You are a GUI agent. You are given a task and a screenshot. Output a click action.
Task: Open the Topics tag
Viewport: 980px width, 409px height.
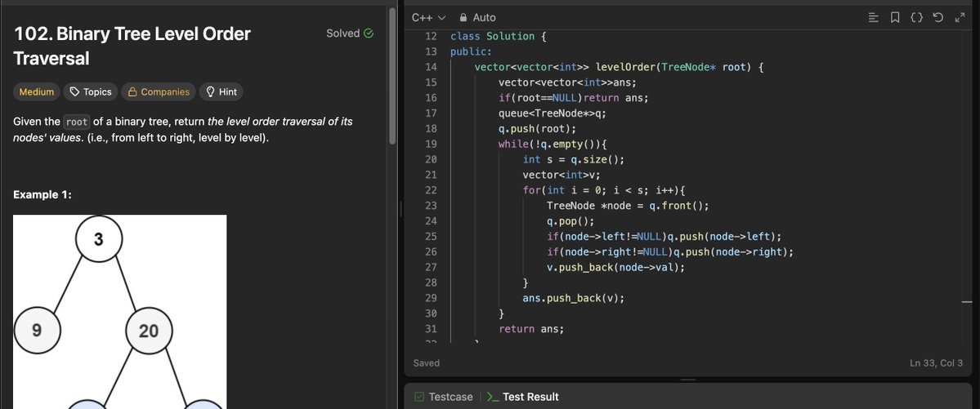pyautogui.click(x=91, y=91)
